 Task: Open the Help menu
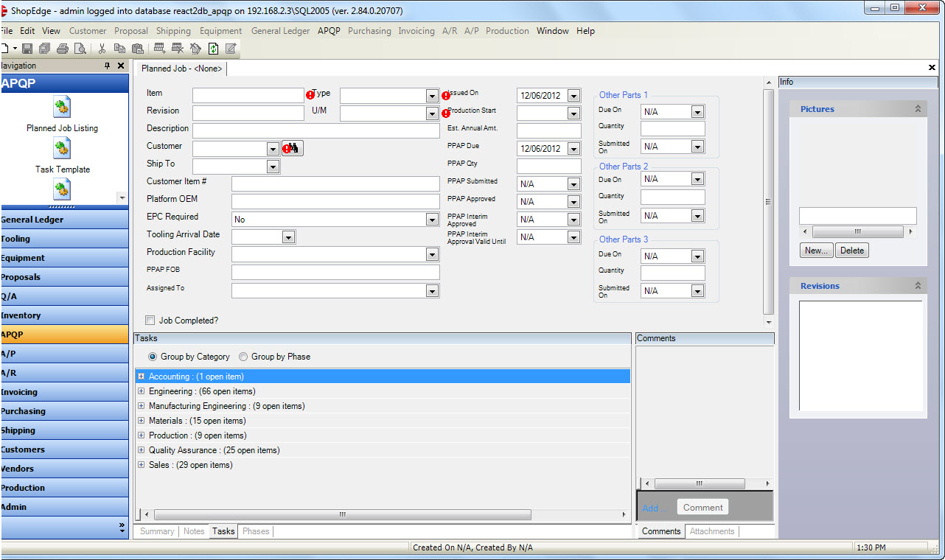pos(585,31)
